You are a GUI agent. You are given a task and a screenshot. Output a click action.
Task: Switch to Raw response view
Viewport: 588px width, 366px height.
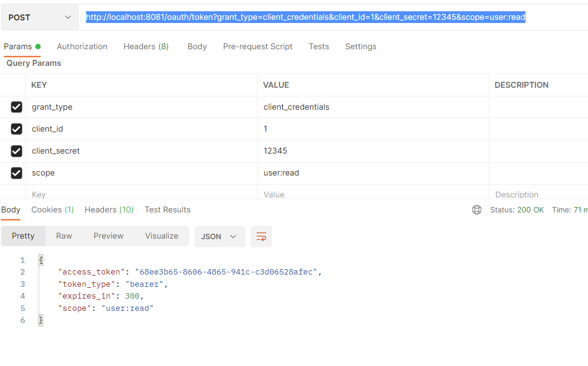click(x=64, y=236)
